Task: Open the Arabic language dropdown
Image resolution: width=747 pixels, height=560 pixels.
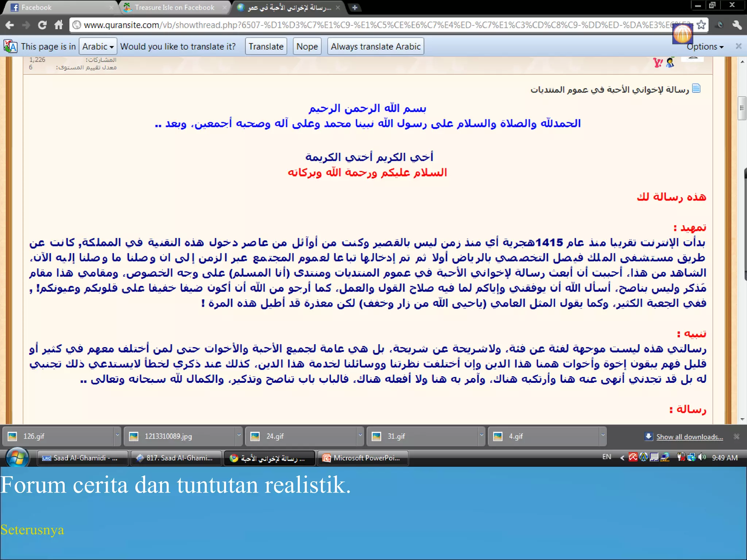Action: (98, 47)
